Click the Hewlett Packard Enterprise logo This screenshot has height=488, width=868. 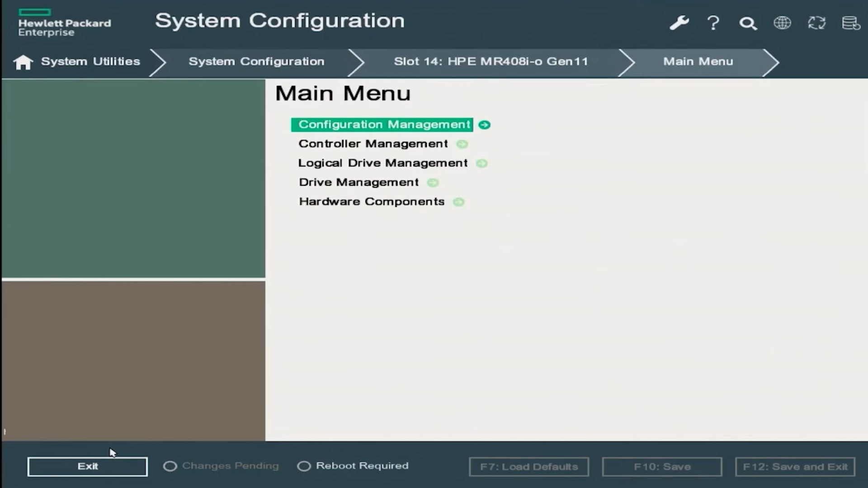64,23
